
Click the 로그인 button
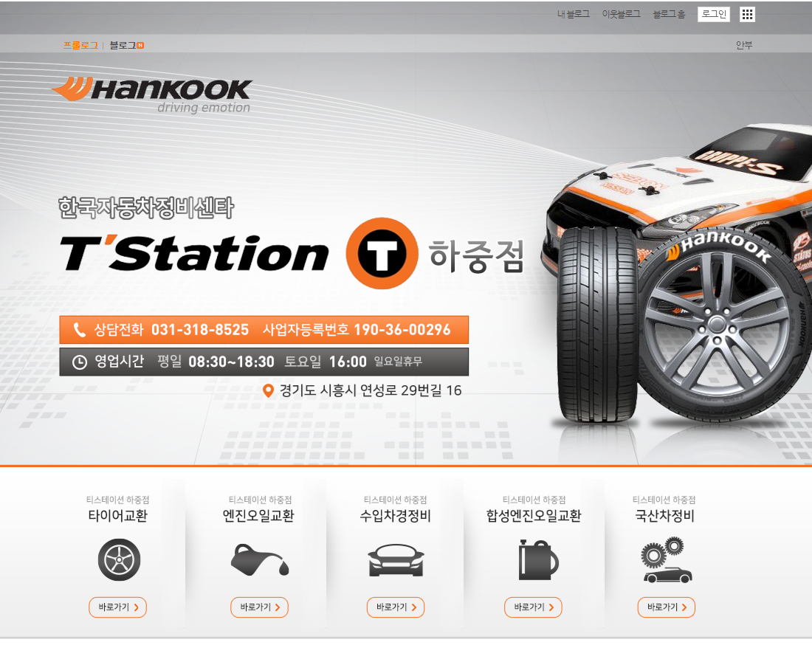click(x=714, y=14)
